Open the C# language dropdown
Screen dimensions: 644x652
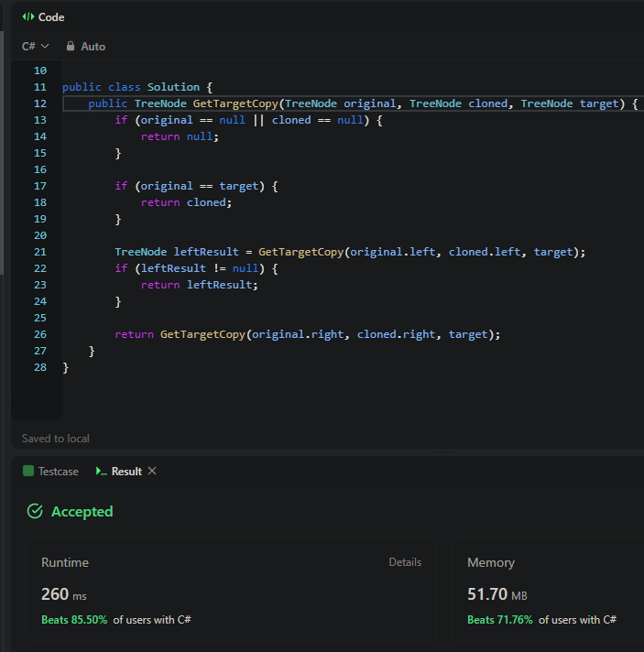(35, 46)
